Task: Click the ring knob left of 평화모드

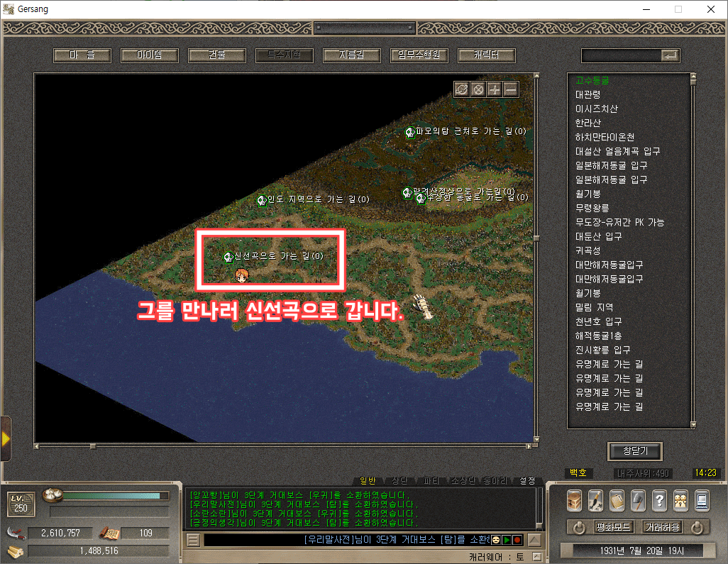Action: point(579,528)
